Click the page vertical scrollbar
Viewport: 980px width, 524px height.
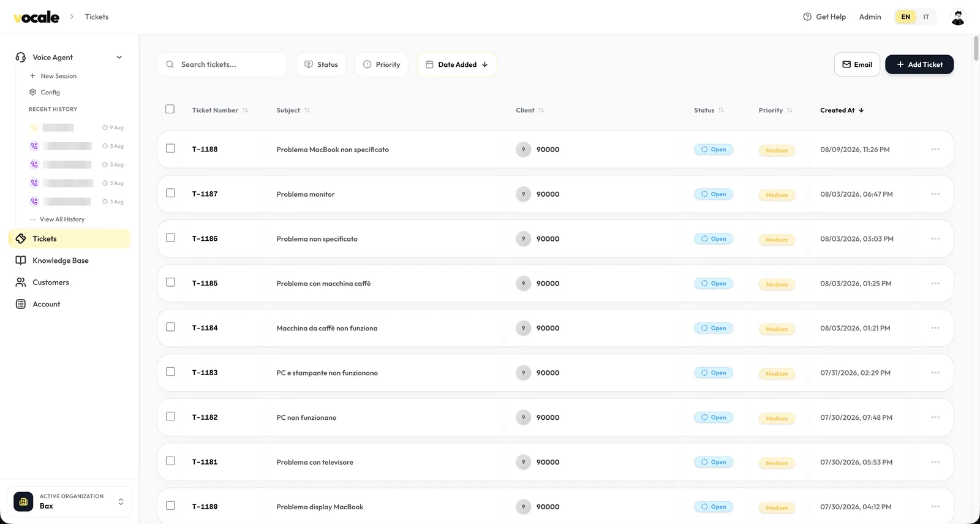(x=976, y=49)
